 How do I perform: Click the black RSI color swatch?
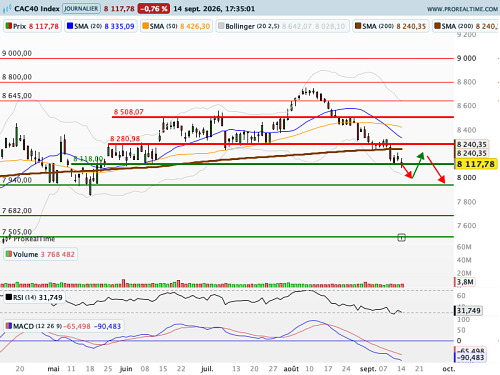(9, 297)
